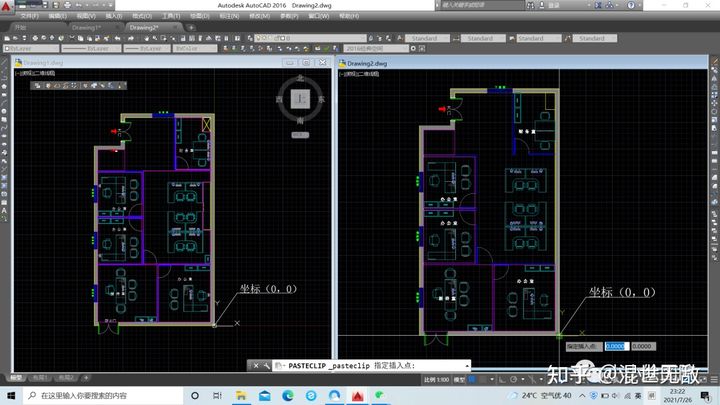This screenshot has width=720, height=405.
Task: Click the Windows Start button
Action: point(11,395)
